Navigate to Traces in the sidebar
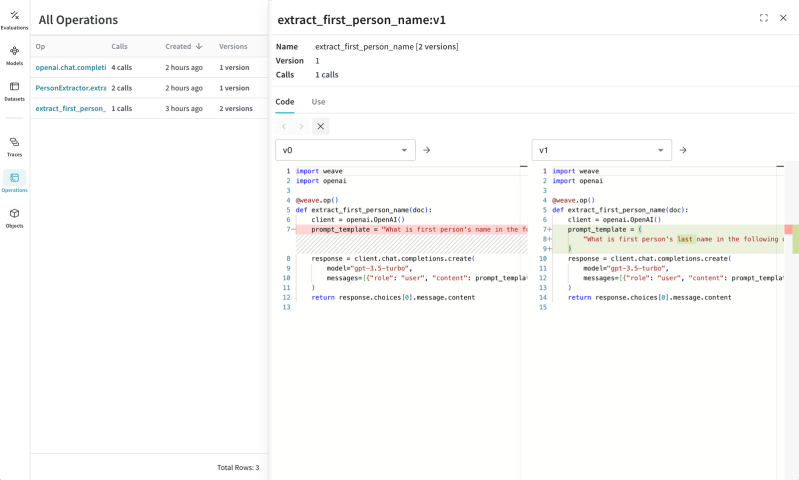Image resolution: width=799 pixels, height=480 pixels. 14,146
